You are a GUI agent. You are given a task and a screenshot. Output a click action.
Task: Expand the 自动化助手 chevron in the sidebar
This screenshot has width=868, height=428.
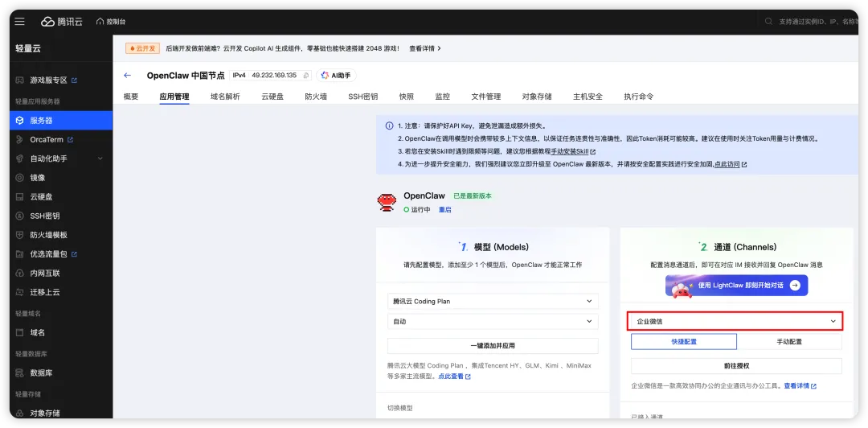tap(100, 158)
